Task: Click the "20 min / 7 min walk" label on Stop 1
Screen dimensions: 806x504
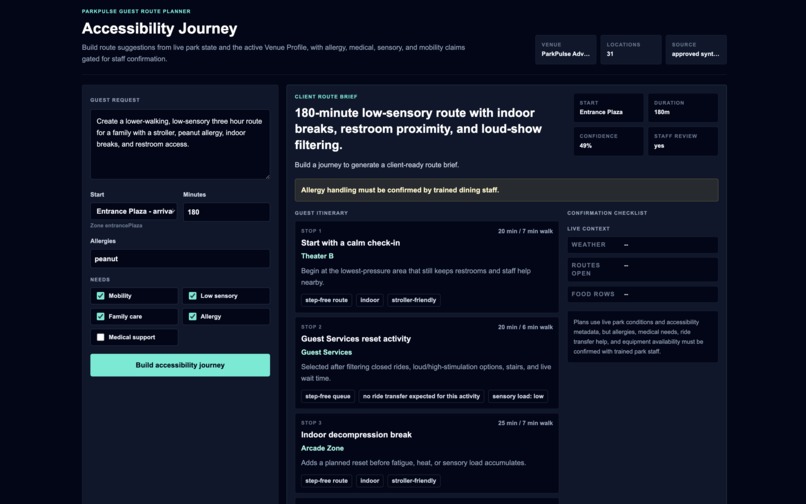Action: point(525,231)
